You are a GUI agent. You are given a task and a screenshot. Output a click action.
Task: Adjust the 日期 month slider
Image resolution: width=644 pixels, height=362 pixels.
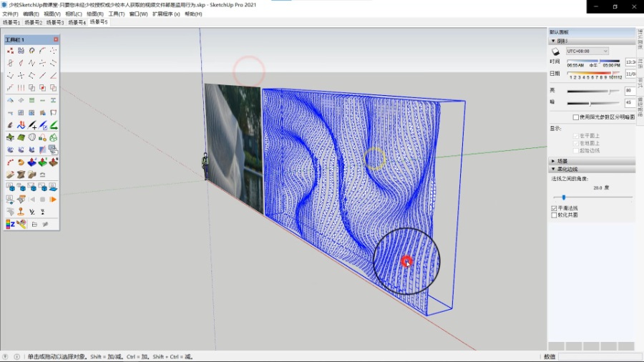594,73
